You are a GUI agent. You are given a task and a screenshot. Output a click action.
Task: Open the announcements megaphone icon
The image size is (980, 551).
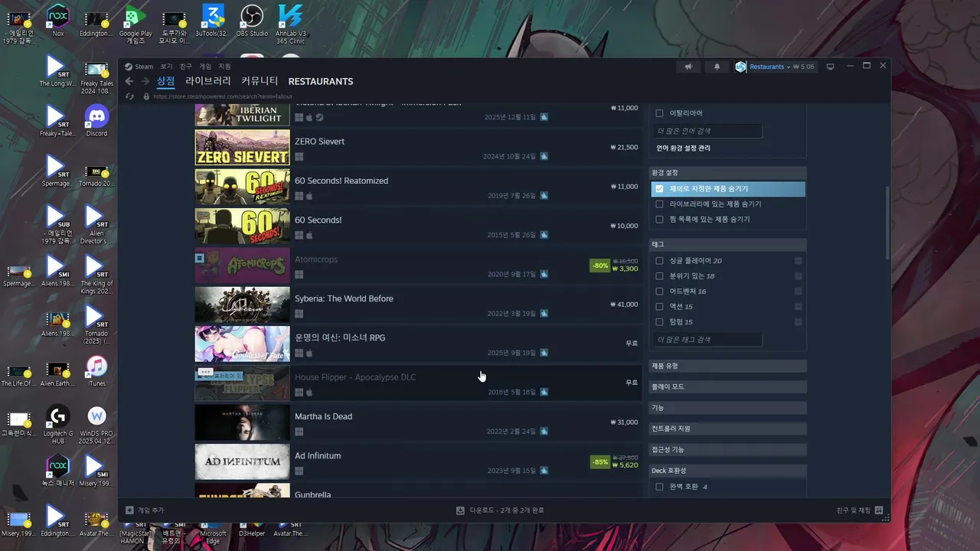coord(688,67)
